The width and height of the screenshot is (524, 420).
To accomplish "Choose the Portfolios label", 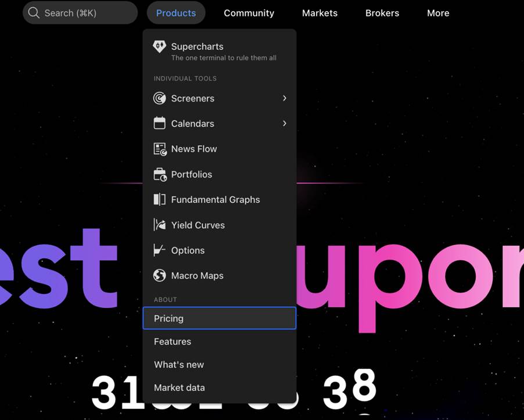I will click(192, 174).
